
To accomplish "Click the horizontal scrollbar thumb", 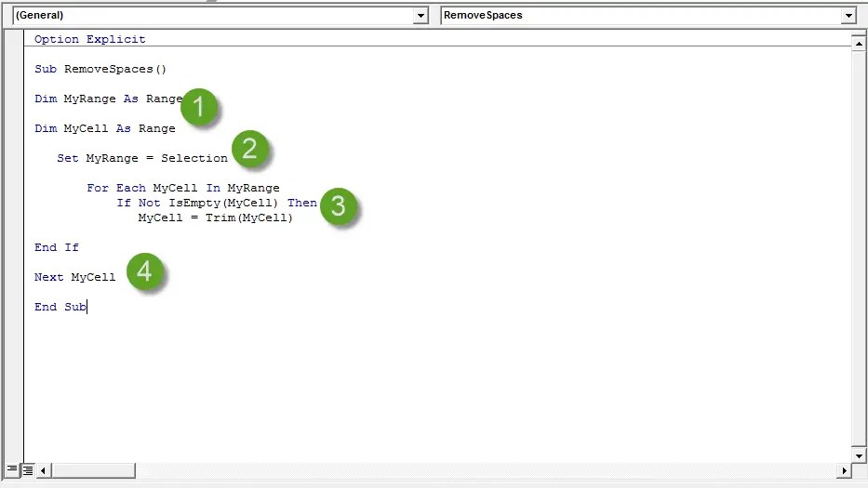I will point(93,471).
